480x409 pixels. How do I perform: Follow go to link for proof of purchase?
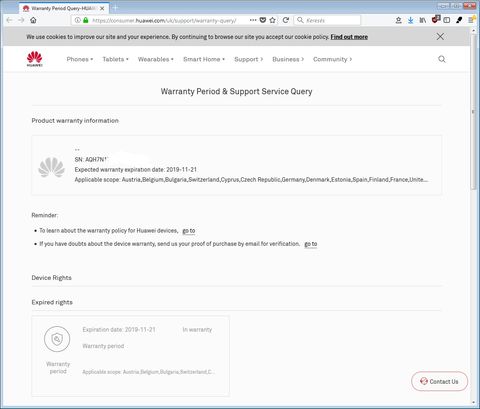coord(311,244)
